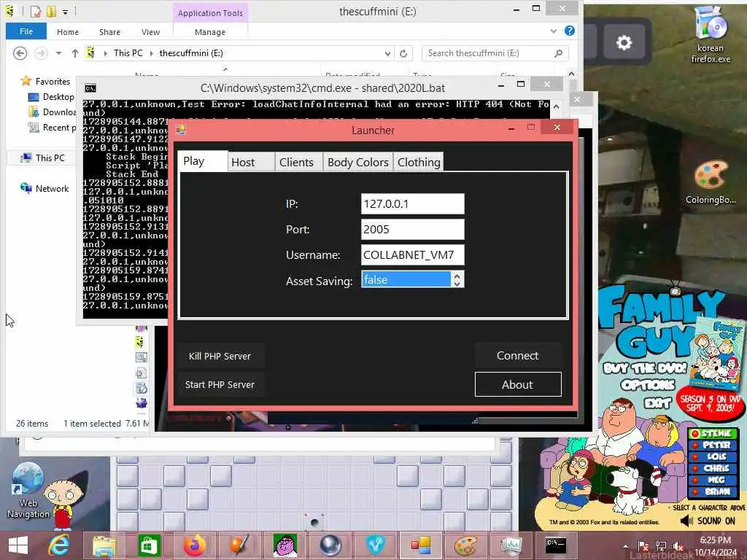This screenshot has width=747, height=560.
Task: Switch to the Host tab in Launcher
Action: pos(251,162)
